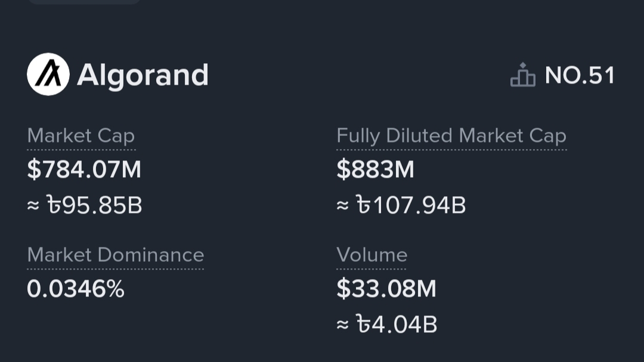The width and height of the screenshot is (644, 362).
Task: Tap the ৳4.04B converted volume
Action: pos(397,325)
